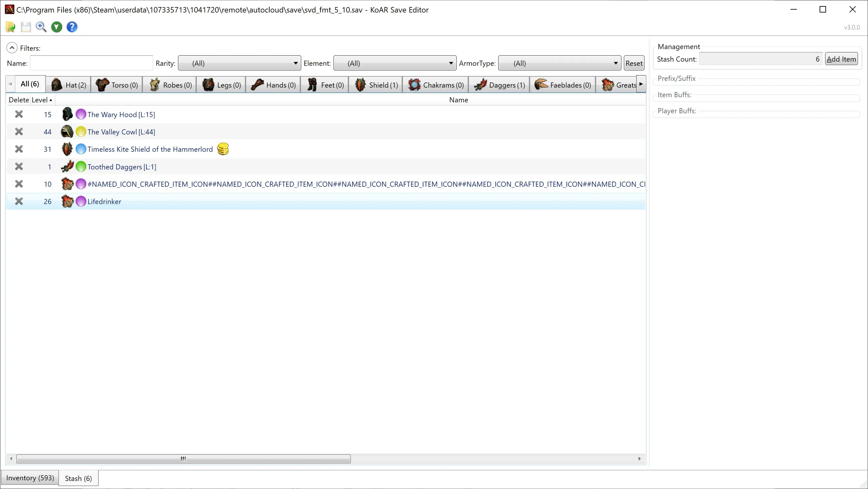Click the save file write icon
Image resolution: width=868 pixels, height=489 pixels.
[x=26, y=27]
